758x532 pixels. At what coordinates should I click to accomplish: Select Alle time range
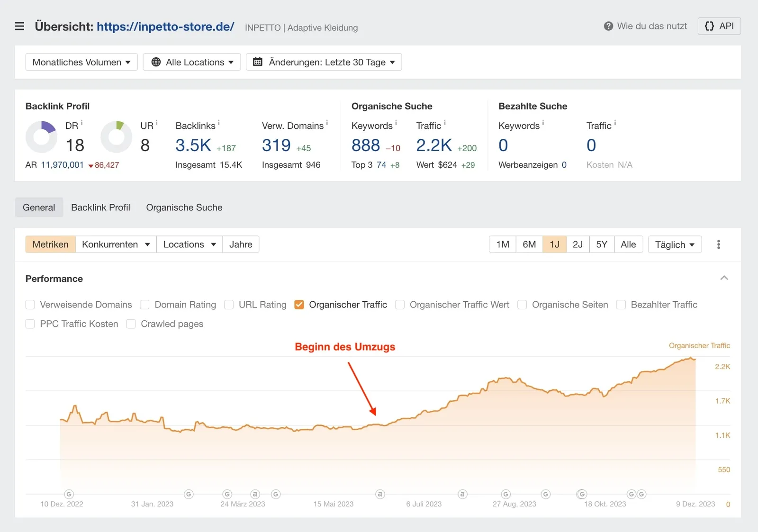pos(628,244)
